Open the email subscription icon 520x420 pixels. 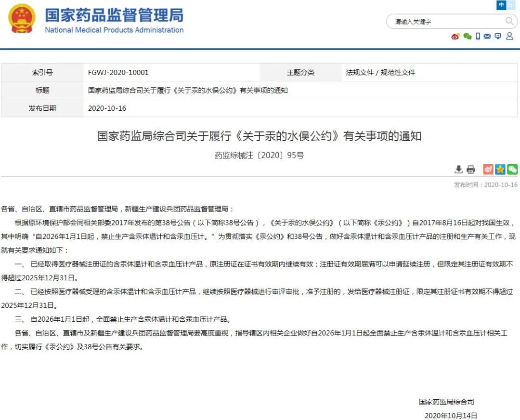487,36
